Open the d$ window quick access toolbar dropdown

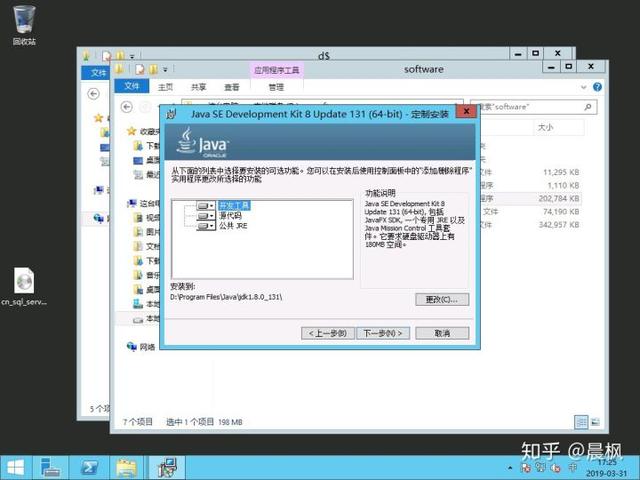coord(132,56)
